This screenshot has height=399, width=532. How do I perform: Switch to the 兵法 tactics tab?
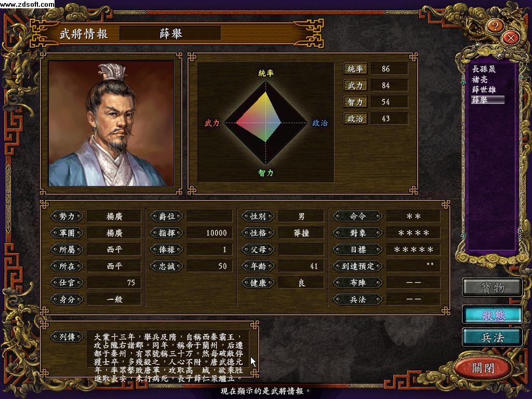pos(493,338)
